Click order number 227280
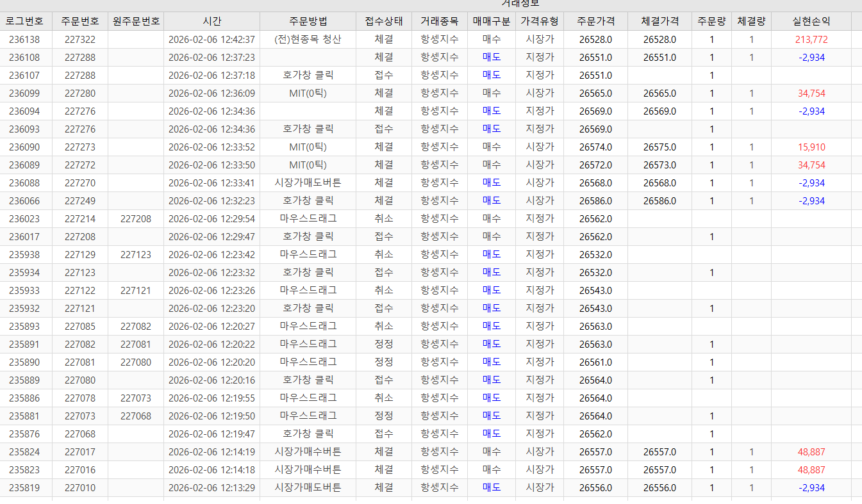This screenshot has width=862, height=504. click(x=80, y=93)
